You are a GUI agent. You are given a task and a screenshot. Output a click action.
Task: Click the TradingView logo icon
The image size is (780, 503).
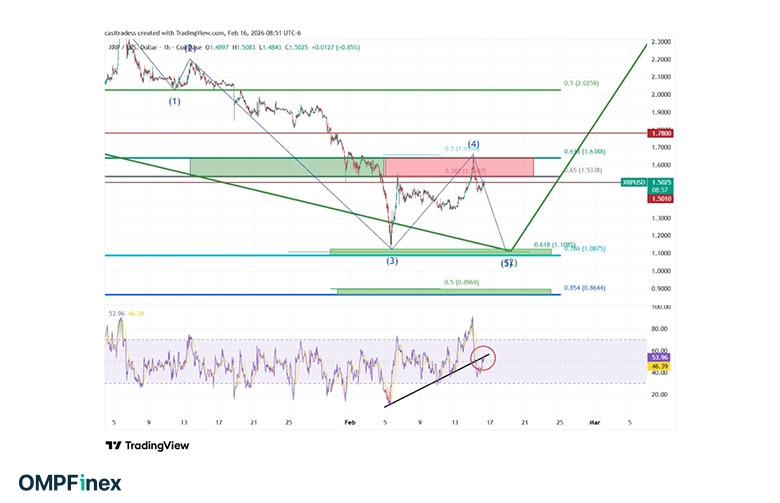coord(113,445)
